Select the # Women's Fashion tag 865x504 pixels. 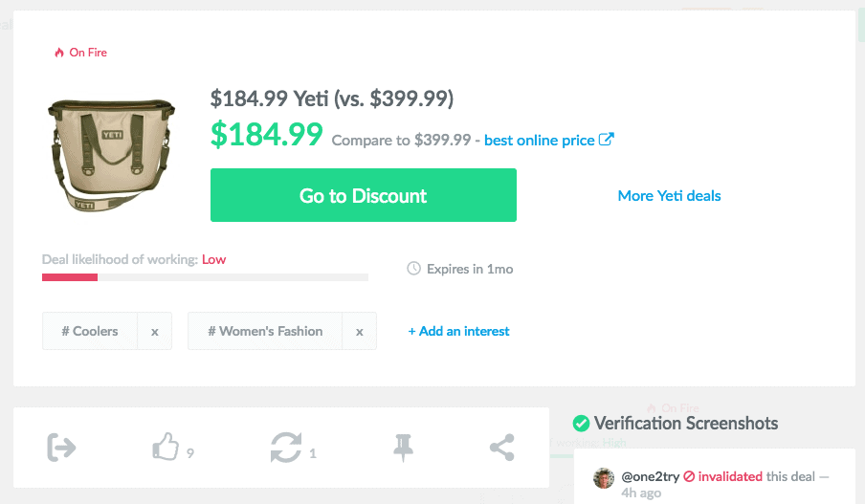coord(265,332)
